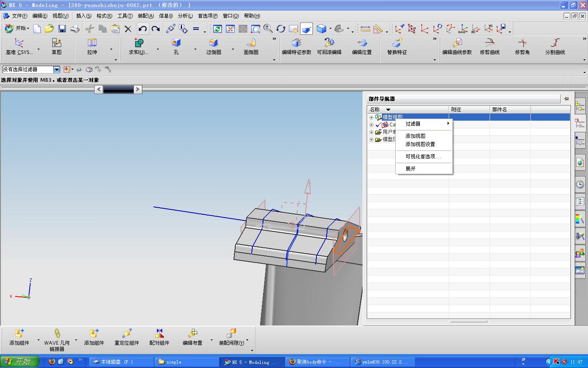This screenshot has width=588, height=368.
Task: Open the Insert (插入) menu
Action: point(84,16)
